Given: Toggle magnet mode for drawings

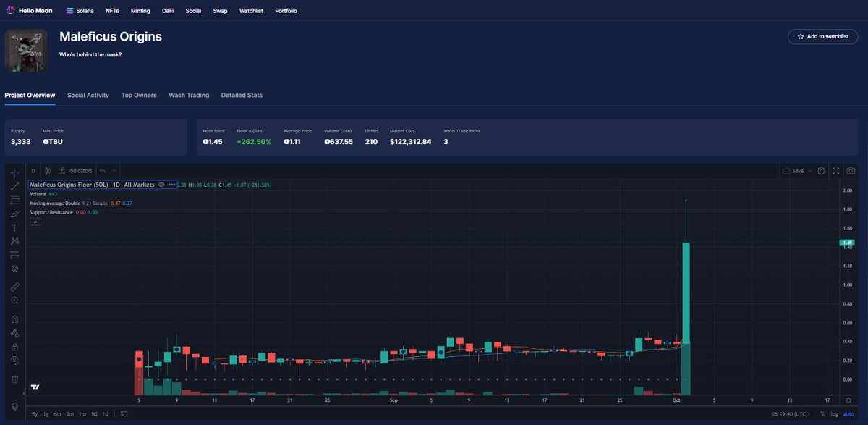Looking at the screenshot, I should tap(14, 319).
